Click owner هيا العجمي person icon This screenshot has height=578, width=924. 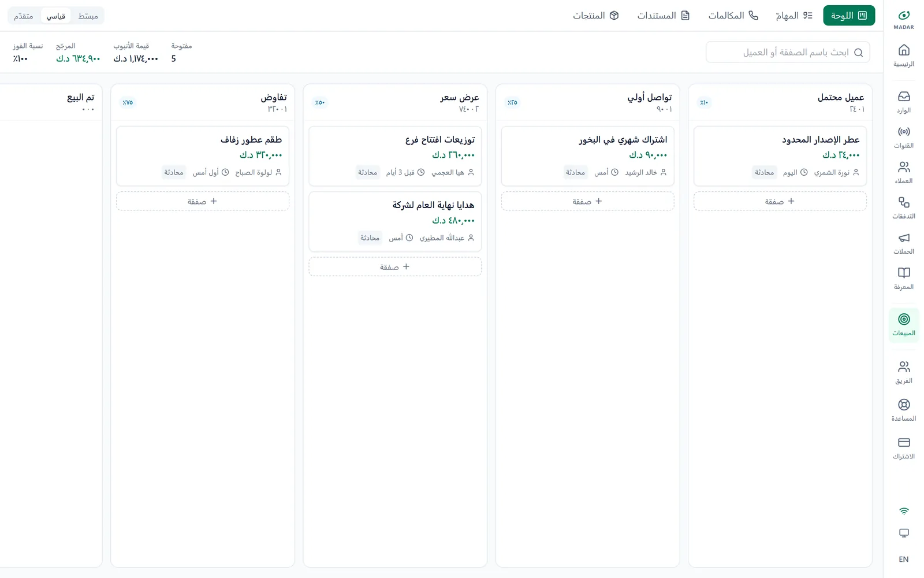[471, 172]
